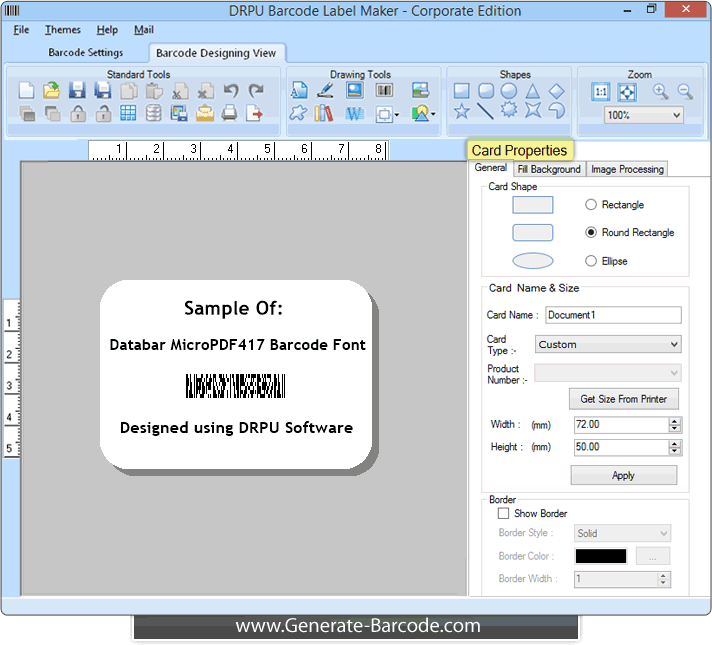Select the line shape tool
The image size is (712, 645).
coord(485,113)
